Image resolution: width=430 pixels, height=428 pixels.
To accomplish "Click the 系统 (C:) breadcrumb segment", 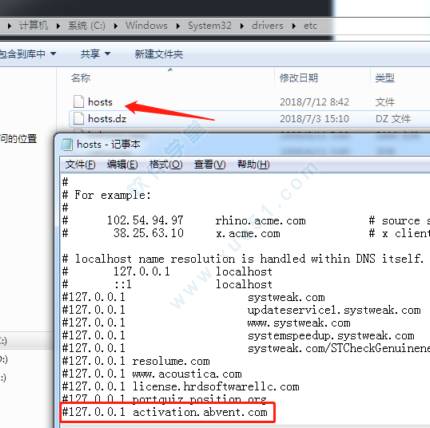I will point(87,26).
